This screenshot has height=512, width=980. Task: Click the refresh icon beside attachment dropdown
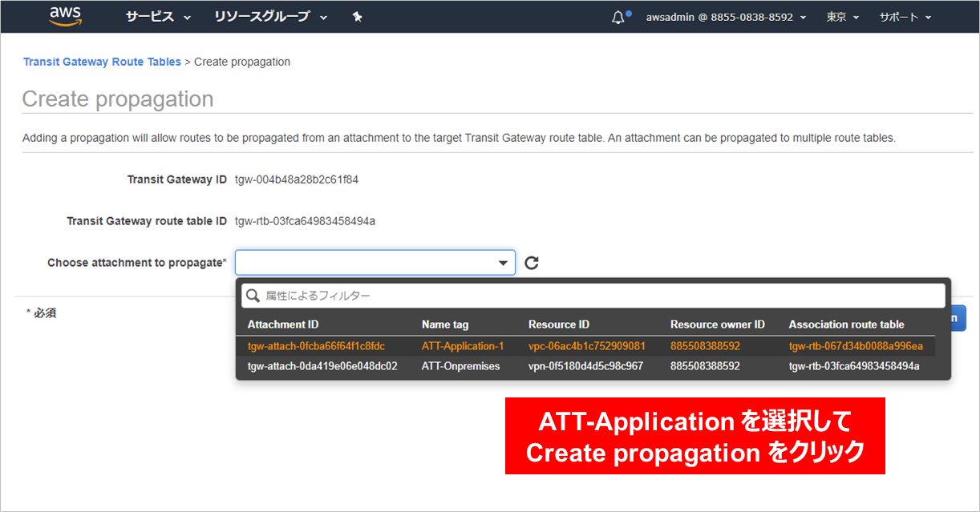(531, 263)
